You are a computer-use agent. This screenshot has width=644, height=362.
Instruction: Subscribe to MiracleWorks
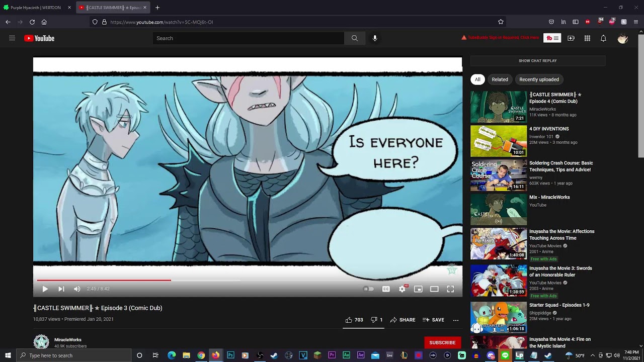click(x=442, y=342)
